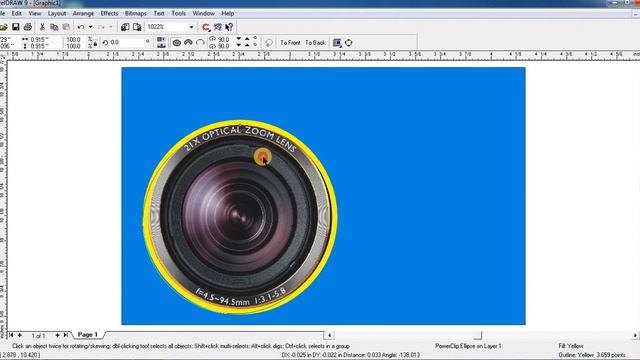Image resolution: width=640 pixels, height=360 pixels.
Task: Go to the last page arrow
Action: click(66, 335)
